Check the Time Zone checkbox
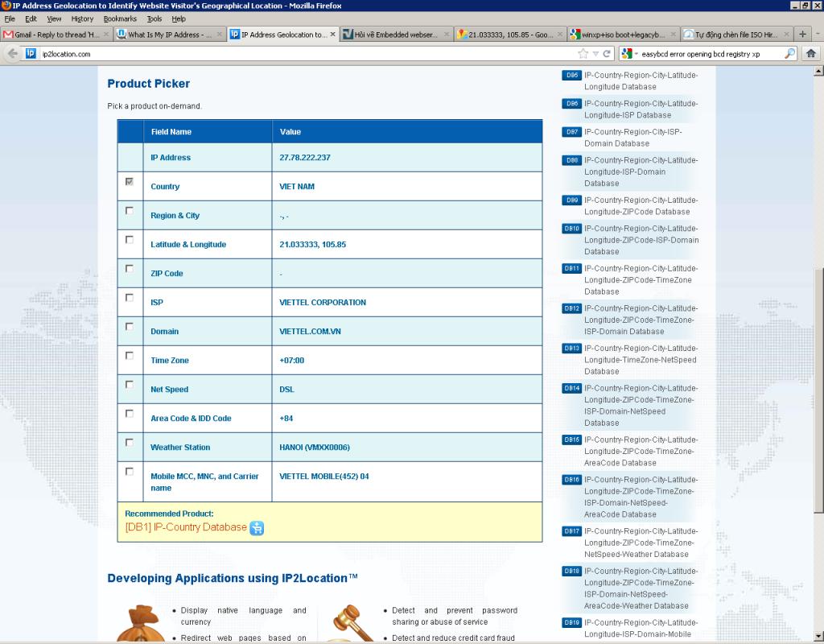The width and height of the screenshot is (824, 644). [x=130, y=355]
